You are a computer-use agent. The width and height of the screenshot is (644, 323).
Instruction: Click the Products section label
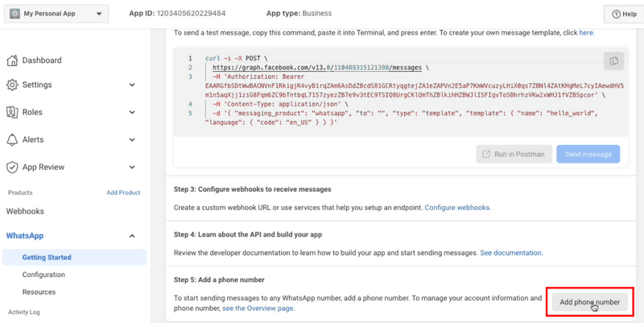[x=20, y=193]
